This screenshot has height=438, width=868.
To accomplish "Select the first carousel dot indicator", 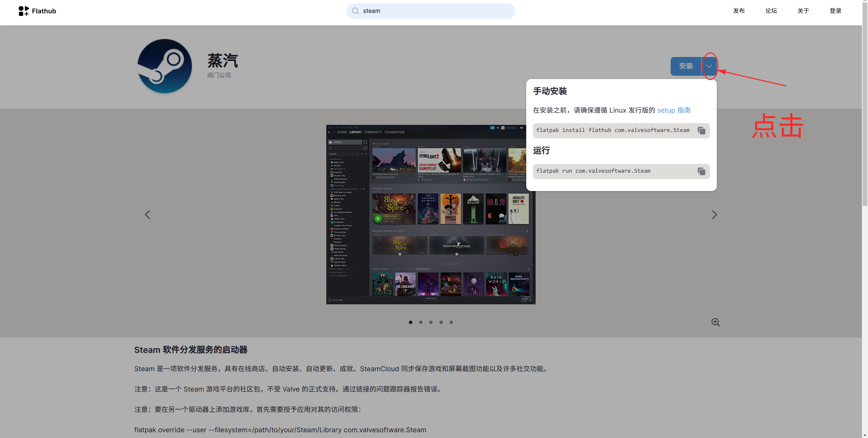I will pos(410,322).
